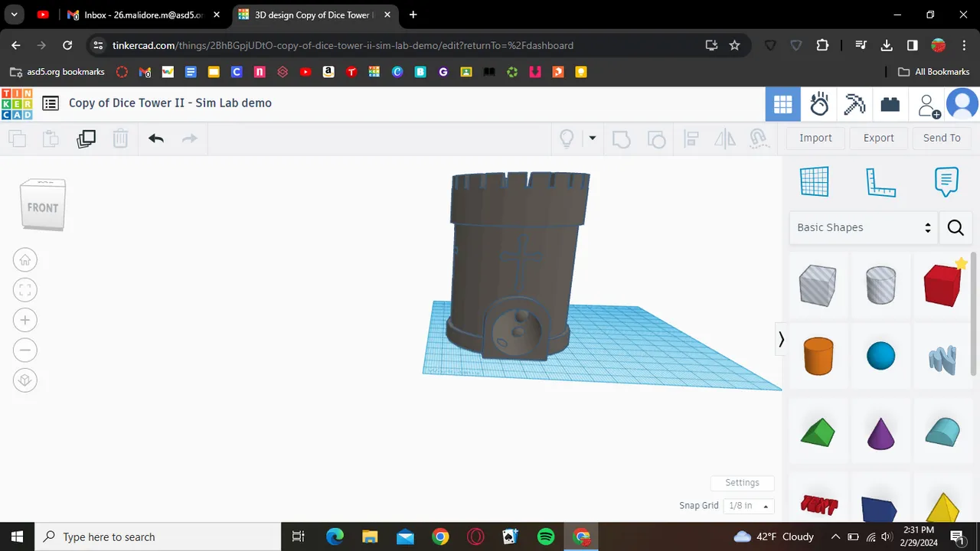Image resolution: width=980 pixels, height=551 pixels.
Task: Open the Tinkercad home logo
Action: click(x=17, y=104)
